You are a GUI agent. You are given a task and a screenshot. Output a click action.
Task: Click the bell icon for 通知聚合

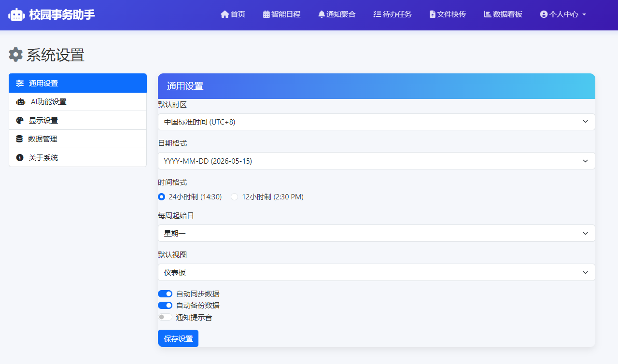[321, 14]
